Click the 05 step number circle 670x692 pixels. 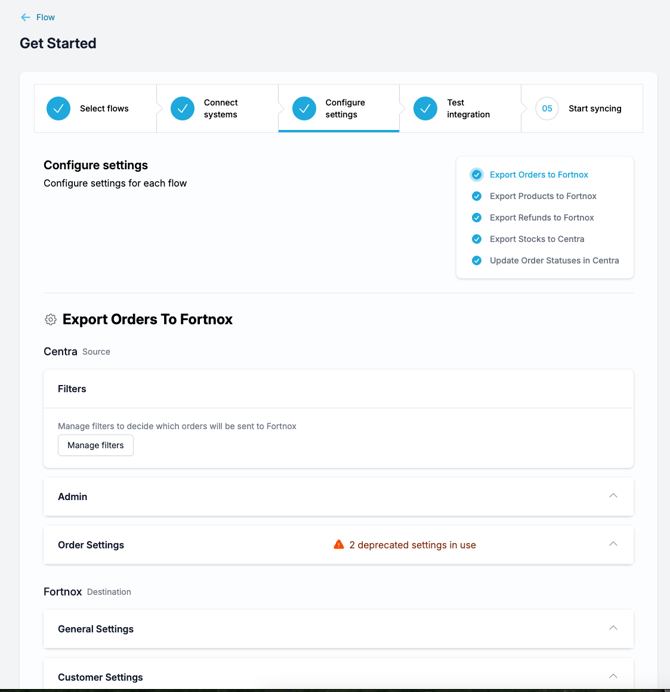[547, 108]
